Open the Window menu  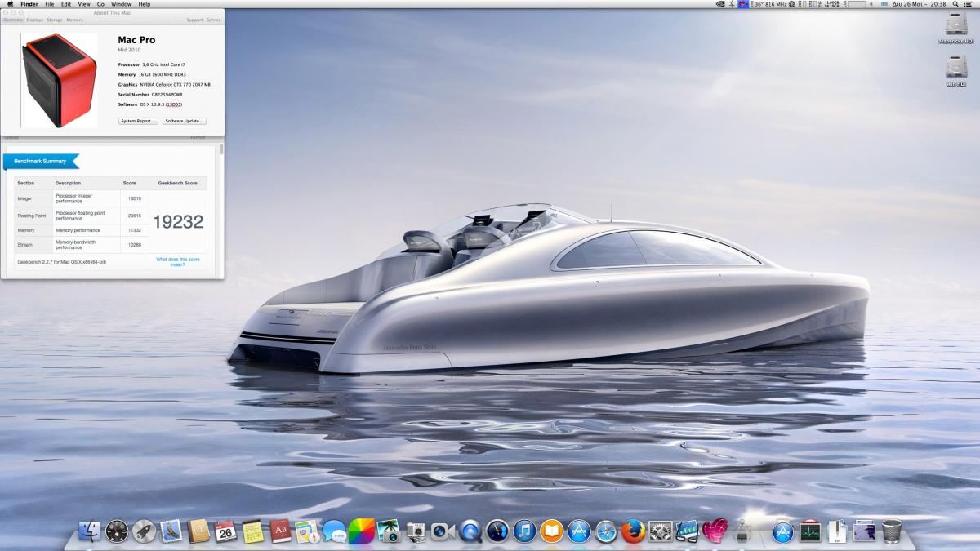click(121, 4)
